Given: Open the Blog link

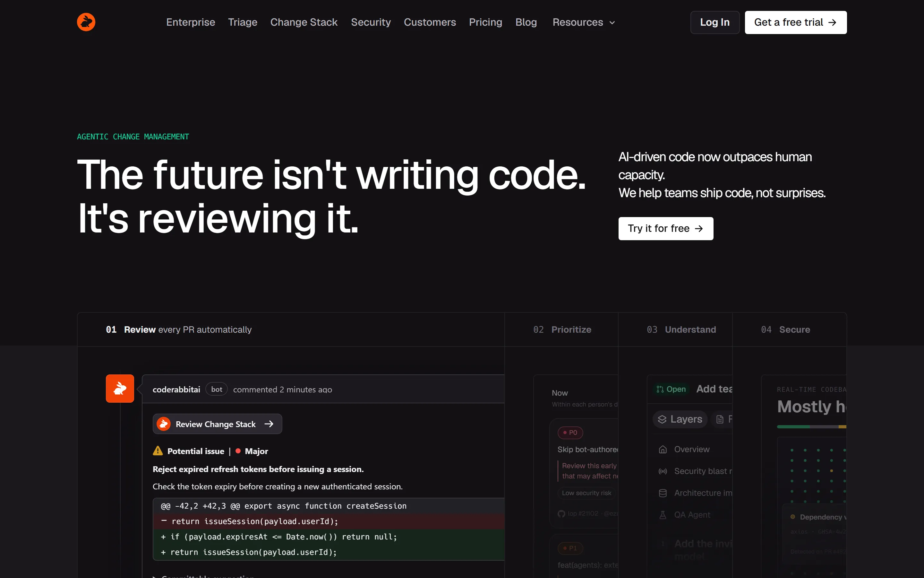Looking at the screenshot, I should coord(526,22).
